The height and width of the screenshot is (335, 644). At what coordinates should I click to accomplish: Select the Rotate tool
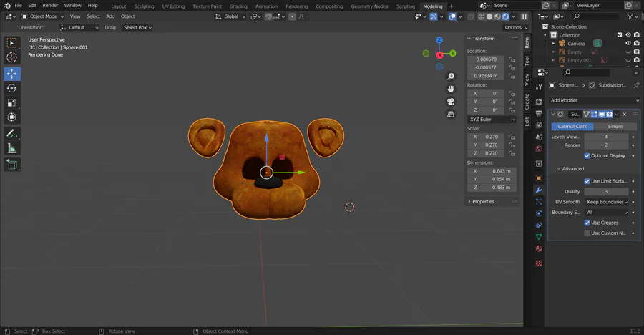(x=12, y=88)
